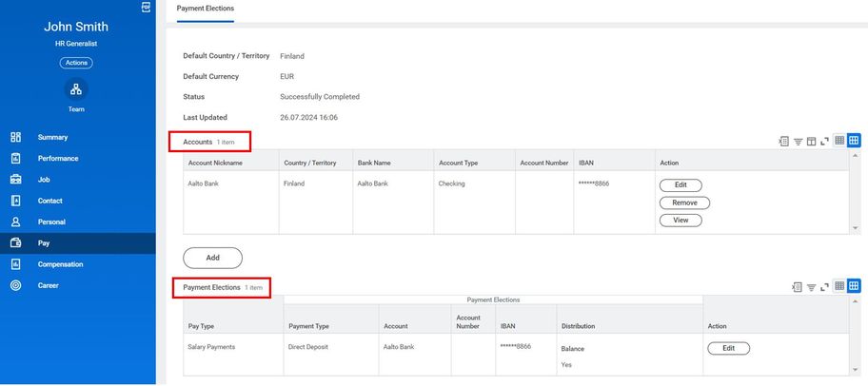Viewport: 868px width, 386px height.
Task: Open column preferences for Accounts table
Action: point(812,142)
